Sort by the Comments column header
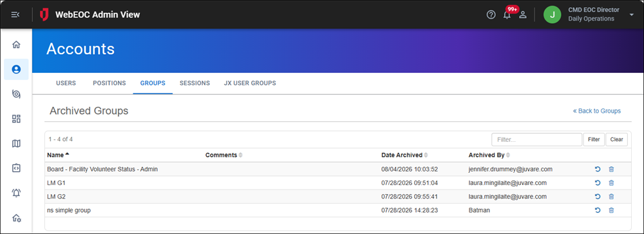644x234 pixels. point(224,155)
